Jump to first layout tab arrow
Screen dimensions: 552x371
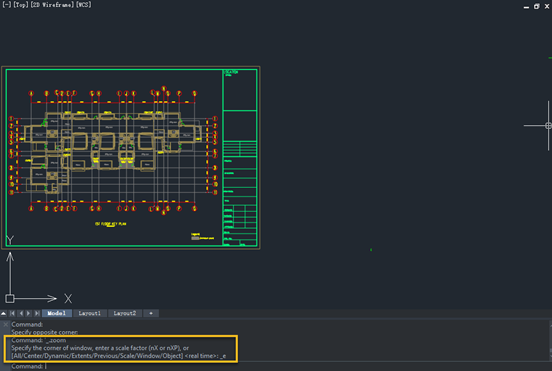[12, 313]
